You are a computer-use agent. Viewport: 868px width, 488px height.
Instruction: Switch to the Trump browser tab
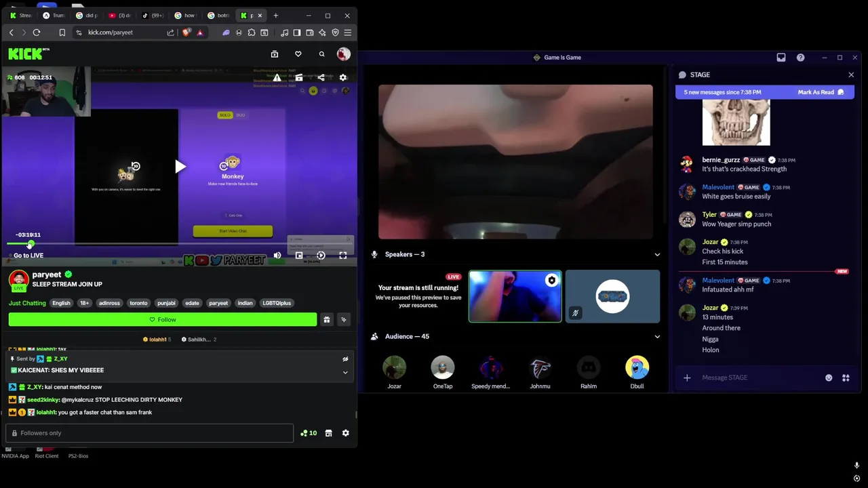point(53,15)
